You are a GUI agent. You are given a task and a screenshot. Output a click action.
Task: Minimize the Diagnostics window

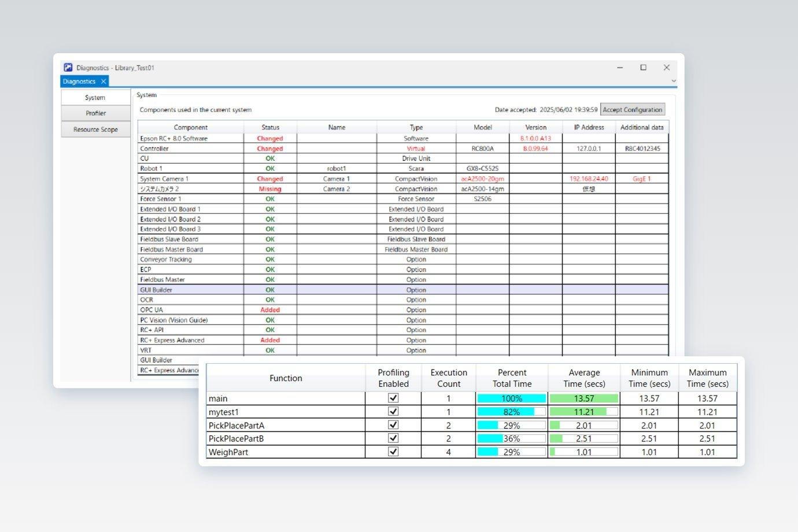[x=620, y=68]
